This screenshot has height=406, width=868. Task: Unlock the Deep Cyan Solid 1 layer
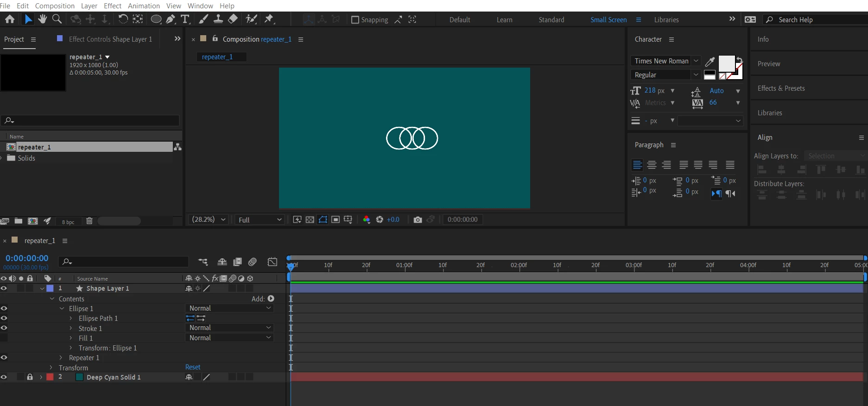pos(30,377)
